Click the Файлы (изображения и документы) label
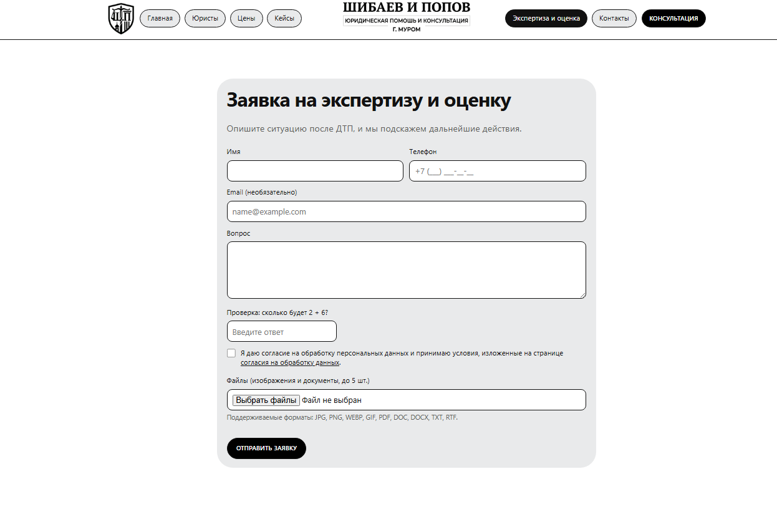777x532 pixels. [x=298, y=380]
